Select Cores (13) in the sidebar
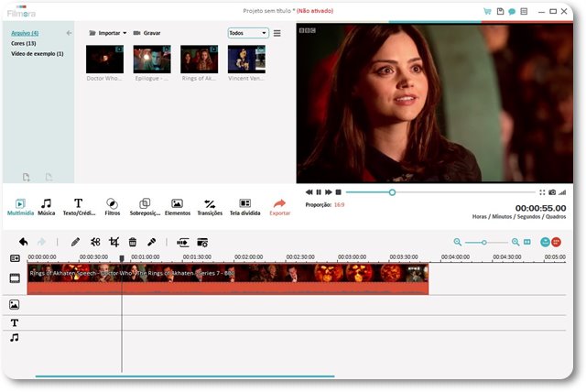 pyautogui.click(x=23, y=43)
